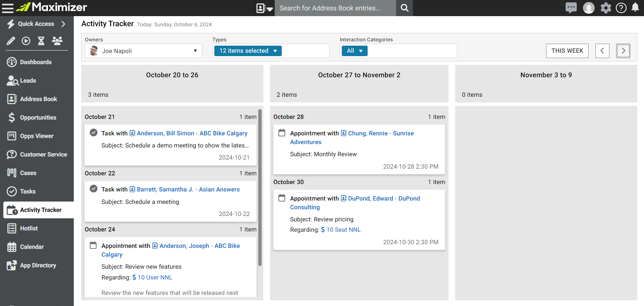This screenshot has height=306, width=644.
Task: Click 'Subject: Review pricing' text
Action: tap(322, 219)
